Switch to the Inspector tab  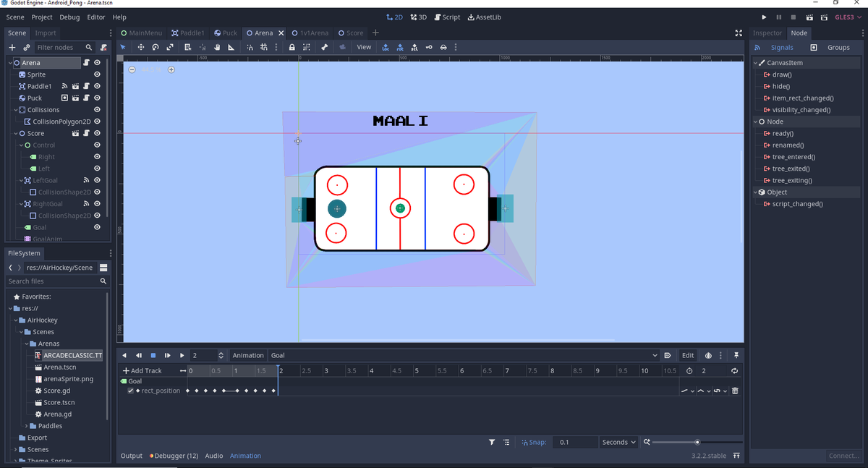point(767,33)
